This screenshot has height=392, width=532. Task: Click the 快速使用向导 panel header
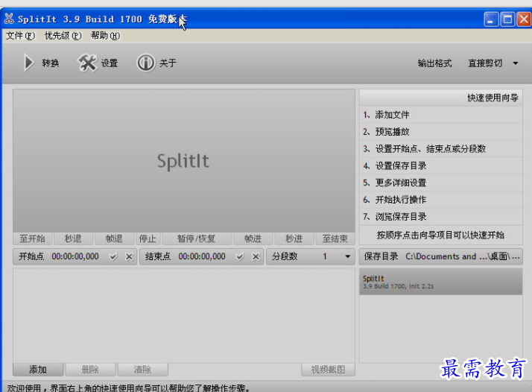click(x=441, y=98)
